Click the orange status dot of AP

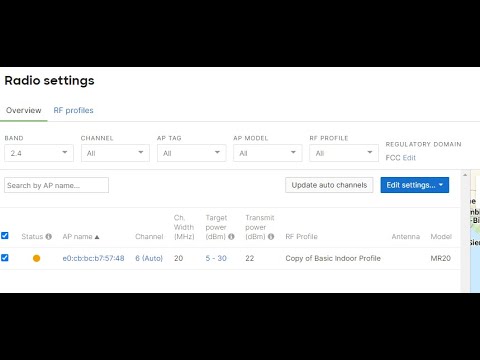[37, 258]
